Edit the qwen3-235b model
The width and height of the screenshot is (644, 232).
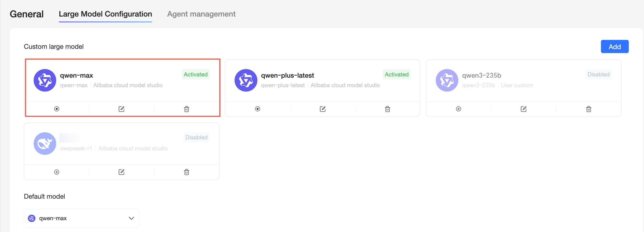point(524,109)
